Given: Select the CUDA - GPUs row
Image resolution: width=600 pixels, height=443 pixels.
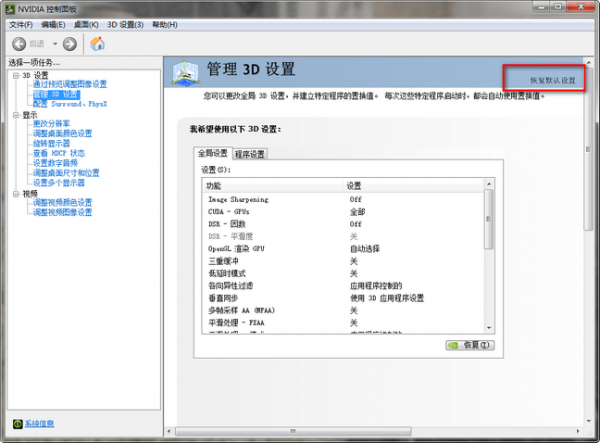Looking at the screenshot, I should (x=343, y=212).
